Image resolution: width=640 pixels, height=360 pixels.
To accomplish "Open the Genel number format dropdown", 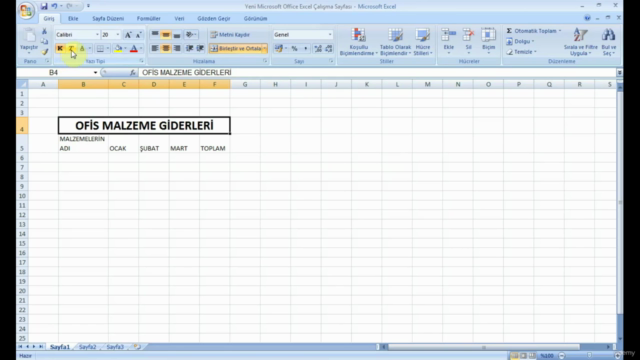I will click(330, 35).
